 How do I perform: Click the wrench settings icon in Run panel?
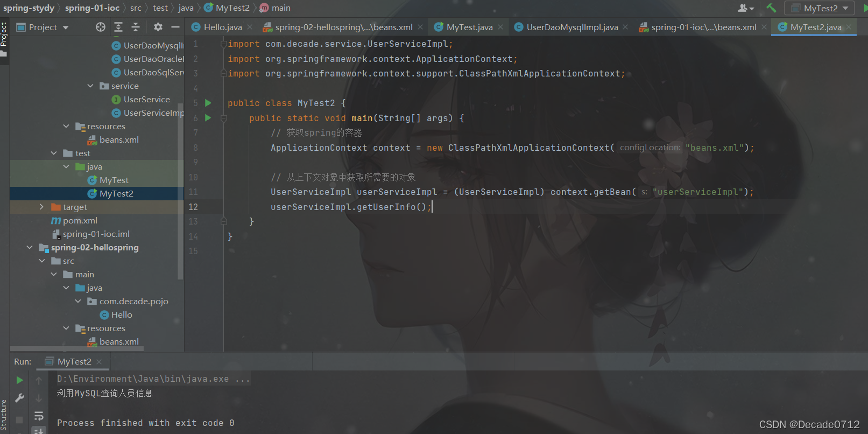[x=19, y=398]
